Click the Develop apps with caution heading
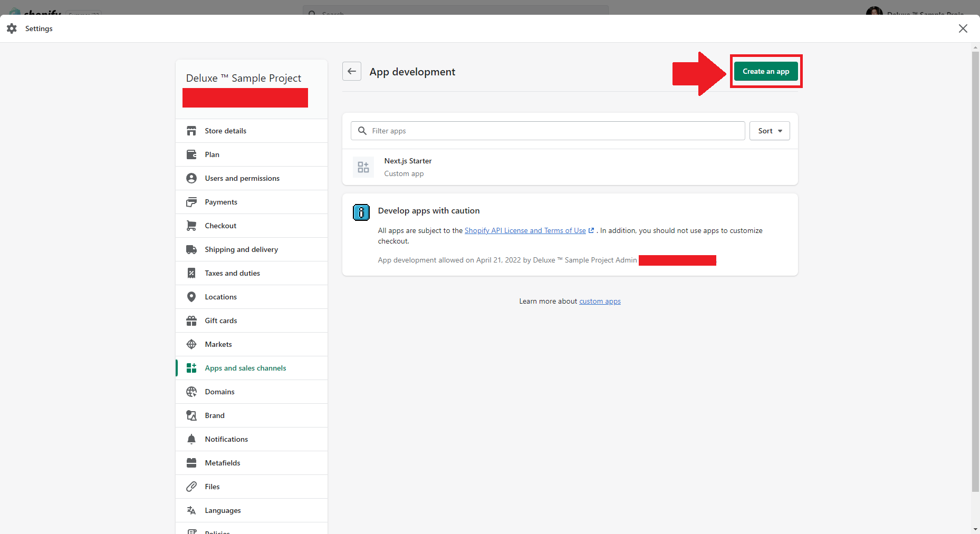The width and height of the screenshot is (980, 534). (x=429, y=210)
